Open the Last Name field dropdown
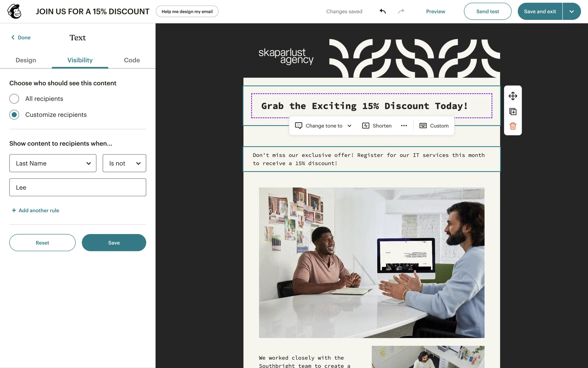This screenshot has height=368, width=588. pyautogui.click(x=53, y=163)
